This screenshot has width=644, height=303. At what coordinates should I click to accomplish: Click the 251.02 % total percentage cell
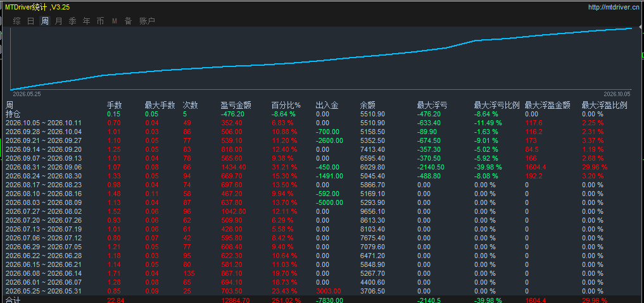[x=286, y=300]
